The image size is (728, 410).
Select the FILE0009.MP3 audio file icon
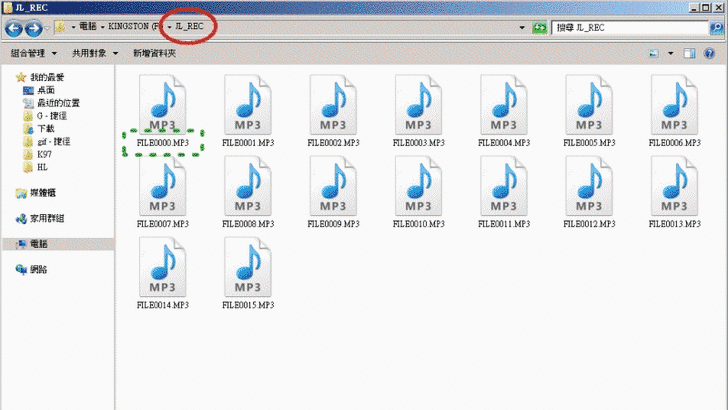[333, 186]
